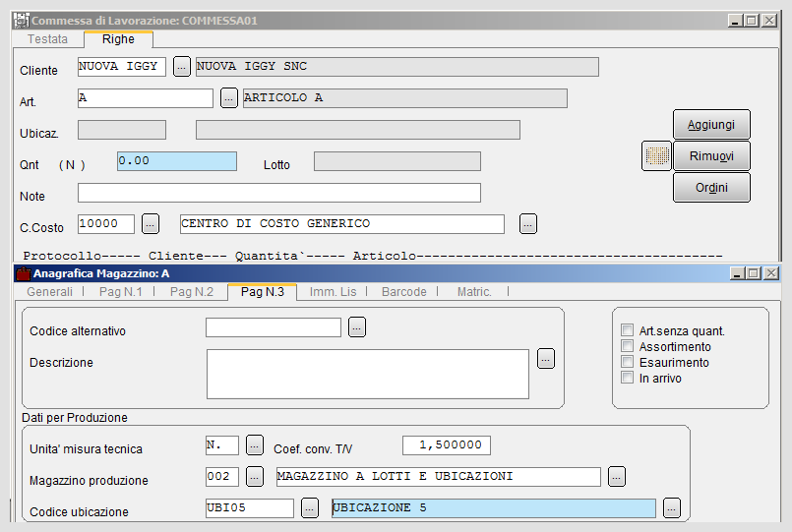Open lookup after UBICAZIONE 5 description
792x532 pixels.
pos(672,508)
